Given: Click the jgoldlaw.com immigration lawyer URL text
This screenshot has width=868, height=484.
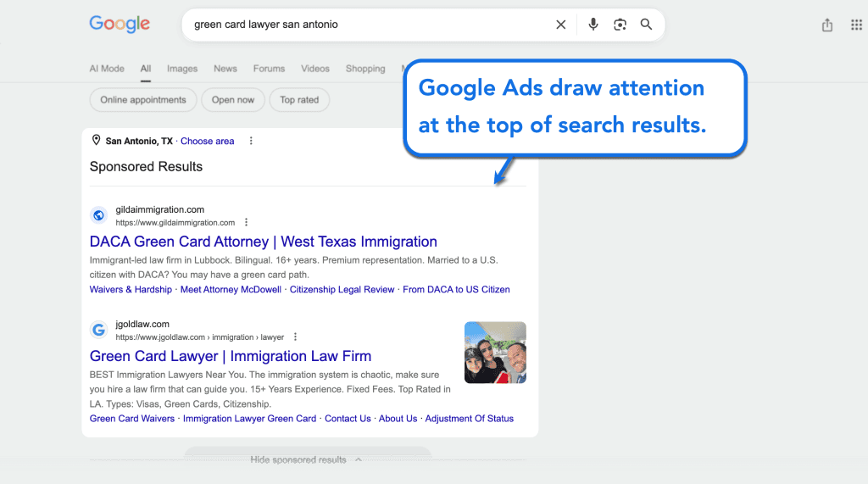Looking at the screenshot, I should (x=199, y=337).
